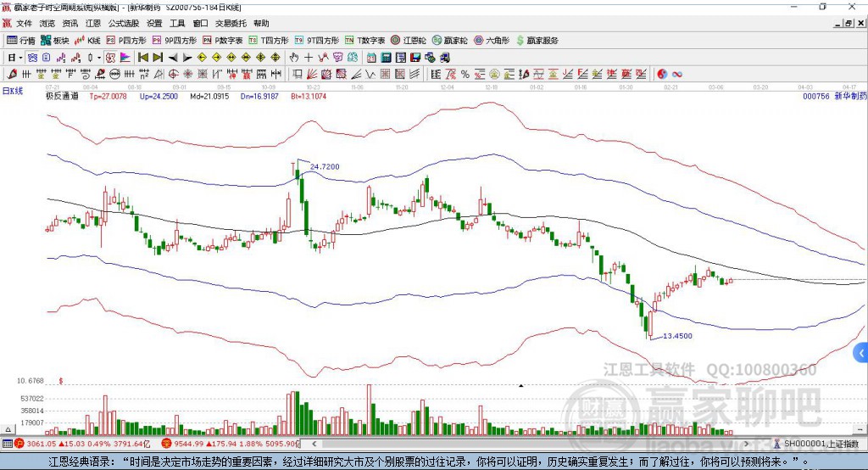868x470 pixels.
Task: Open the 交易委托 menu
Action: click(x=231, y=23)
